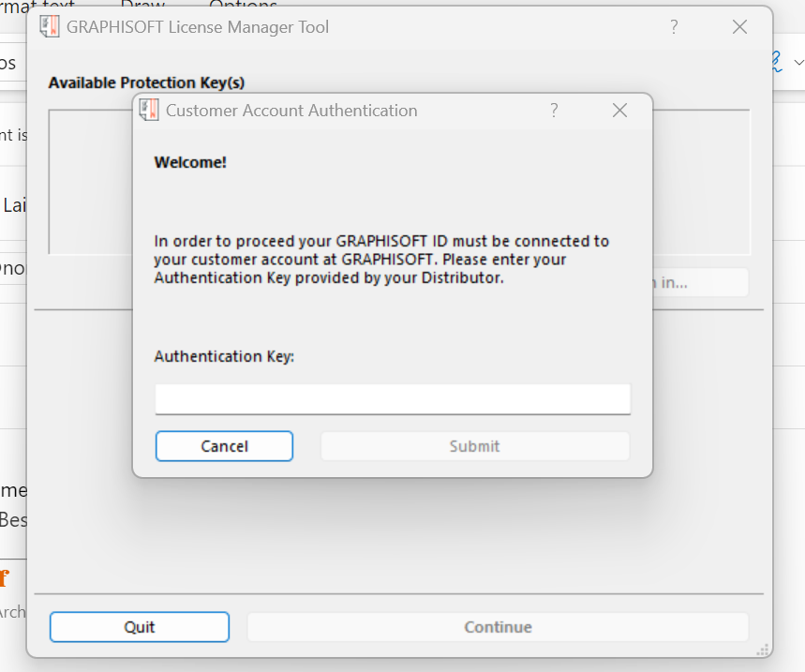Click the GRAPHISOFT License Manager Tool title icon
This screenshot has height=672, width=805.
coord(50,27)
